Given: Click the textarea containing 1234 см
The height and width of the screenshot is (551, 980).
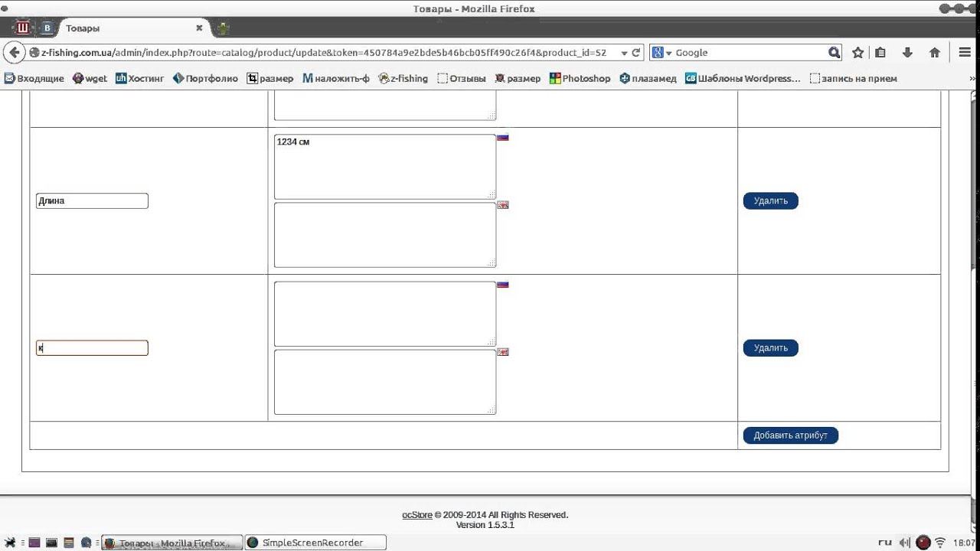Looking at the screenshot, I should coord(385,167).
